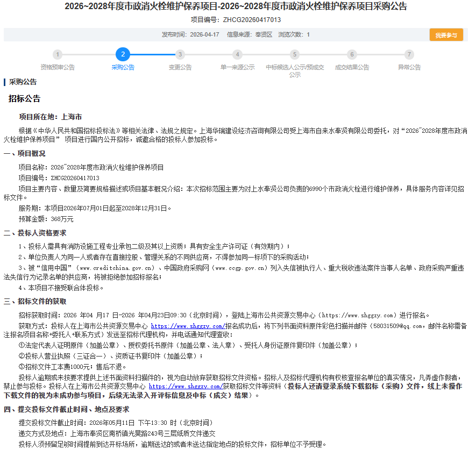Open the 单一来源公示 step label

click(237, 68)
